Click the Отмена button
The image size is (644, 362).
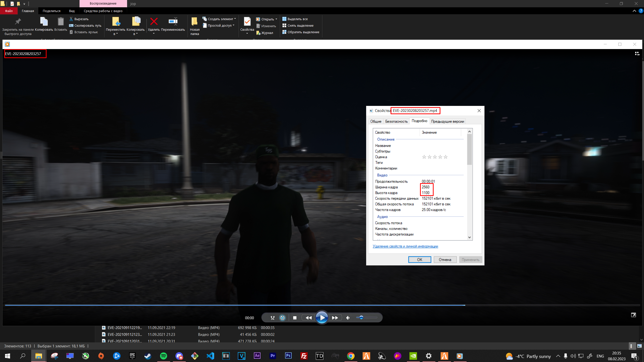coord(445,260)
